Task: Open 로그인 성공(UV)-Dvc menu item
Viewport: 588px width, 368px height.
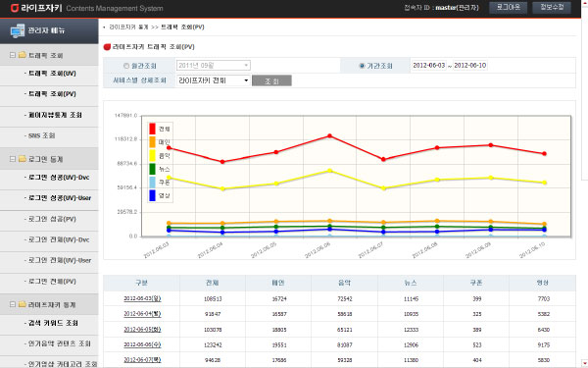Action: [59, 178]
